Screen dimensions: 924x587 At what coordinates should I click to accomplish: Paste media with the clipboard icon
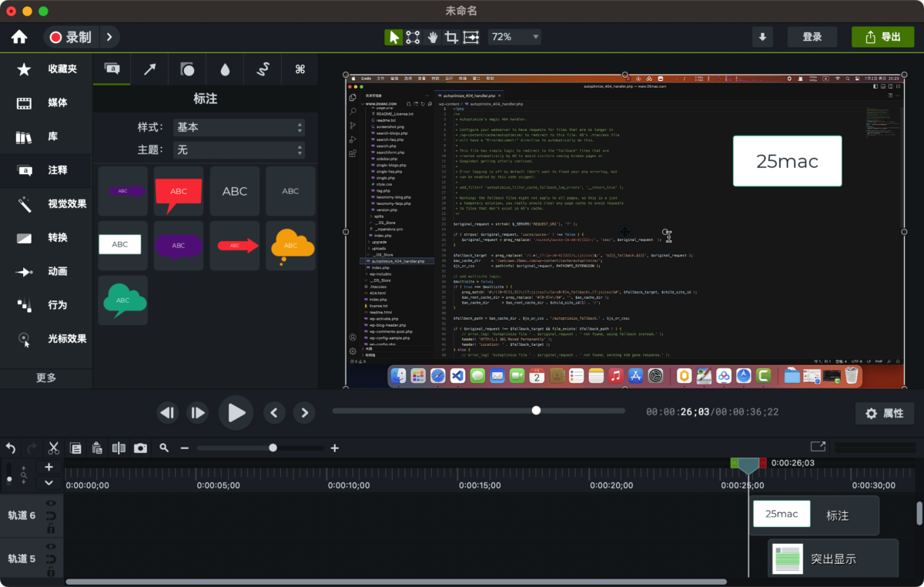(97, 448)
